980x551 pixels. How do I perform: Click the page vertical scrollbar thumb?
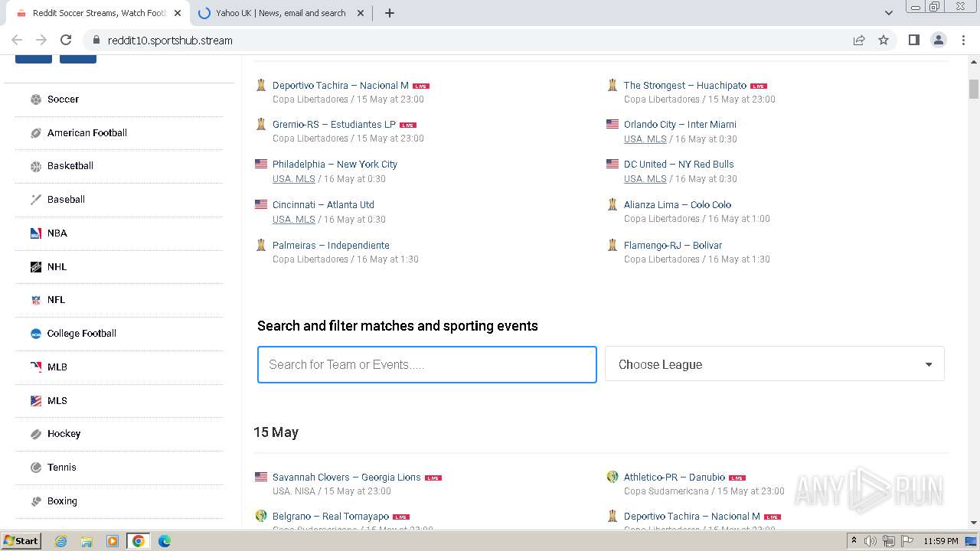pyautogui.click(x=974, y=89)
